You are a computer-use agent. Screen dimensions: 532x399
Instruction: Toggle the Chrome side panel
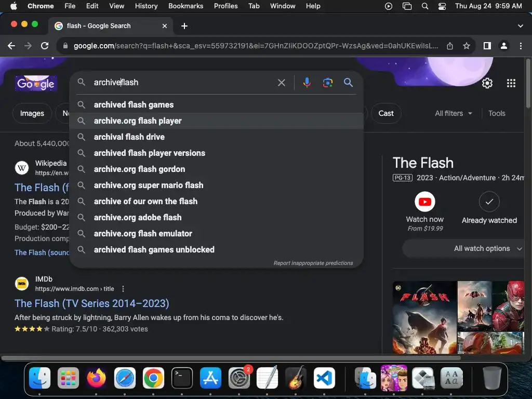(x=487, y=46)
